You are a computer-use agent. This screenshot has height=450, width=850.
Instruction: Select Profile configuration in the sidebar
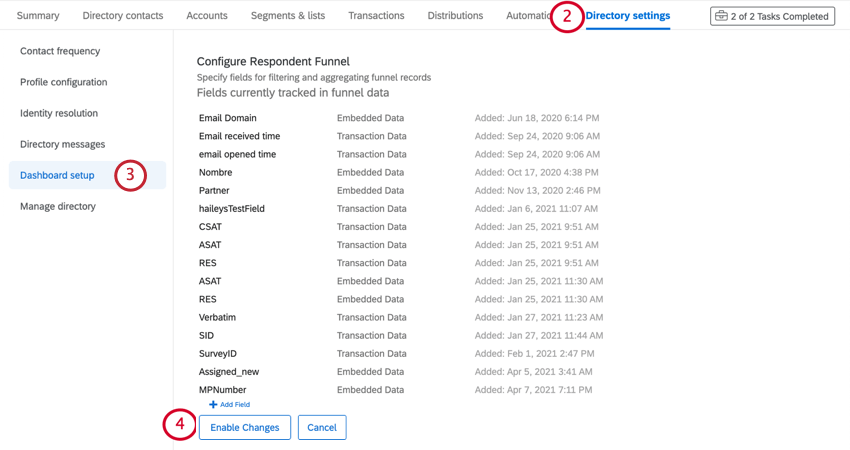[x=63, y=82]
